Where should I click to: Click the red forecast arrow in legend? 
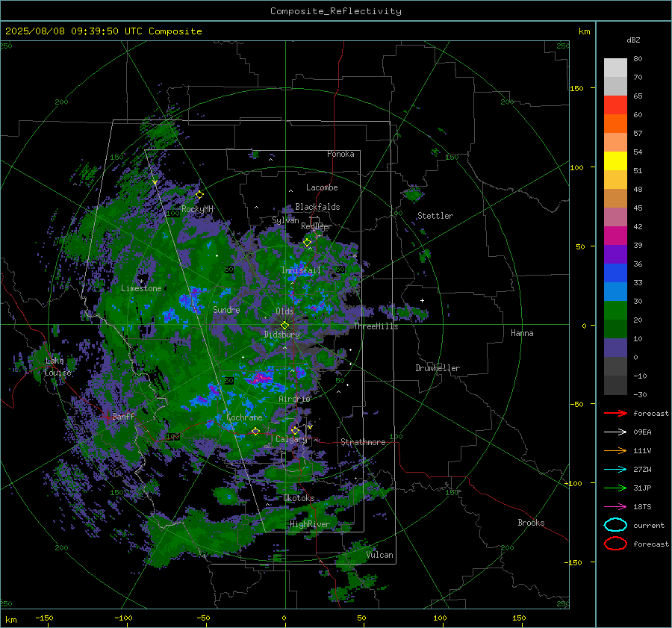(x=615, y=413)
